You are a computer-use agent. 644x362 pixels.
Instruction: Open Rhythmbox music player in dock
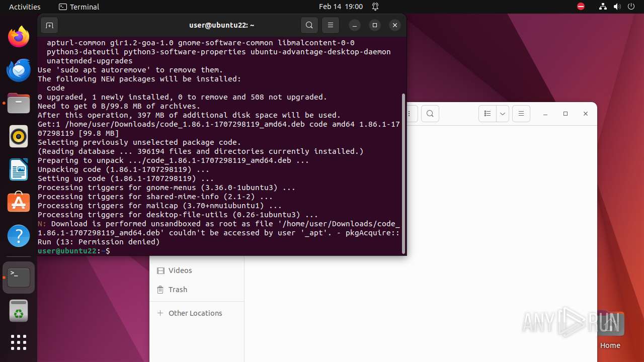(19, 136)
